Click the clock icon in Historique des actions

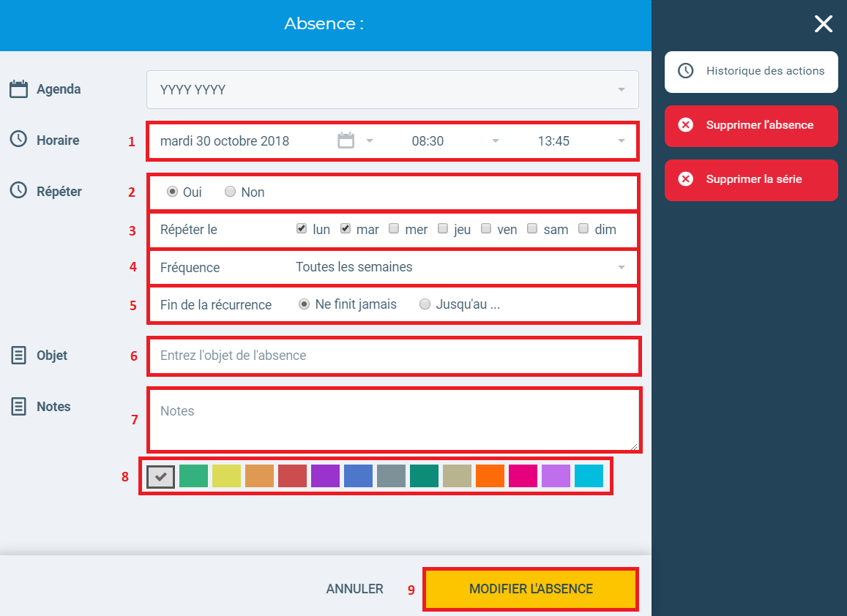685,71
